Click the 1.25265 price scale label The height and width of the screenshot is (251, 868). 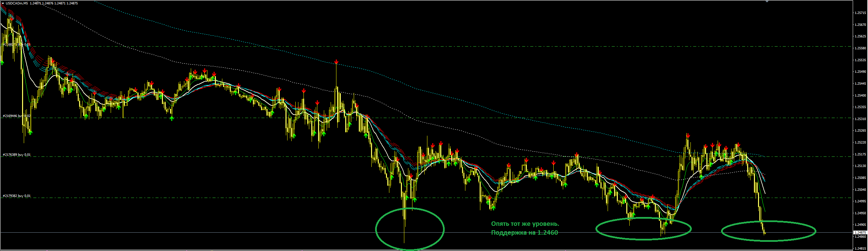(x=860, y=131)
